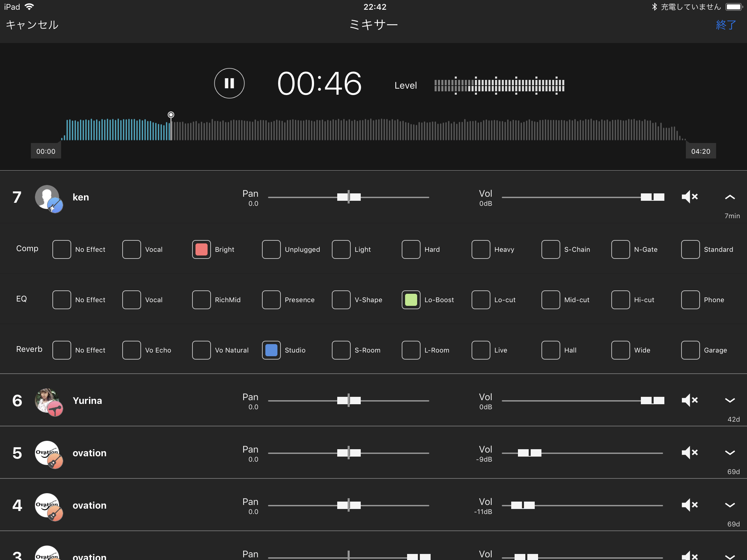This screenshot has height=560, width=747.
Task: Select Comp Heavy preset
Action: click(481, 249)
